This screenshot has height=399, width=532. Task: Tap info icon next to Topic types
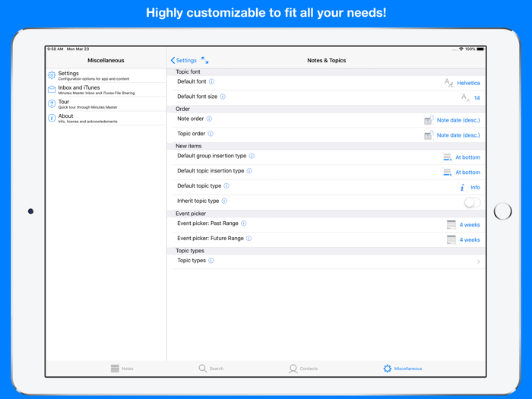pyautogui.click(x=211, y=261)
